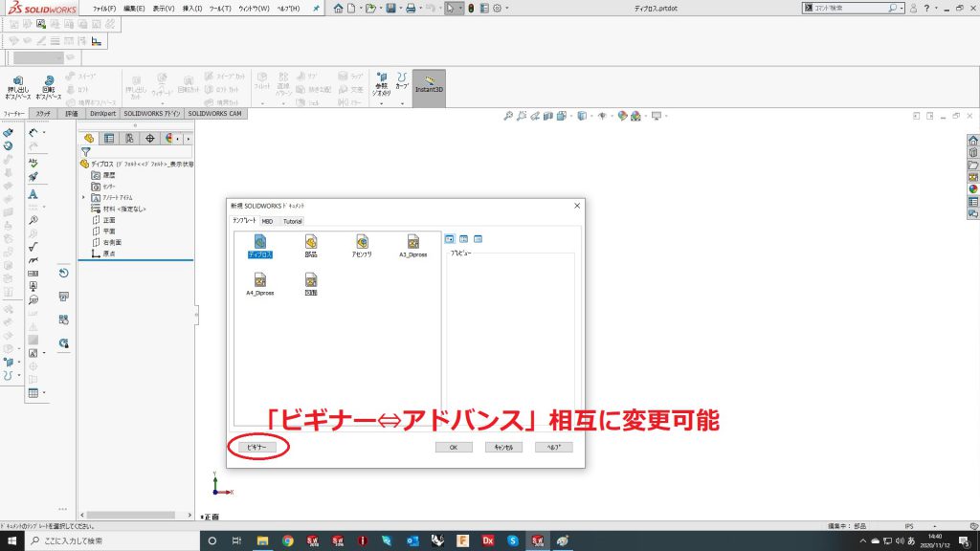Expand the アノテートアイテム tree node
Screen dimensions: 980x551
84,197
